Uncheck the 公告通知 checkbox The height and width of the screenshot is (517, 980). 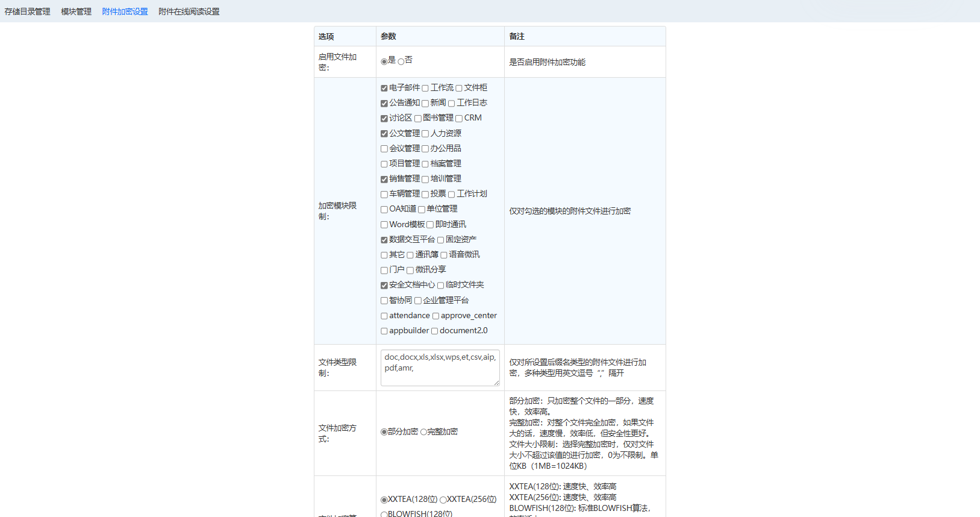click(384, 104)
